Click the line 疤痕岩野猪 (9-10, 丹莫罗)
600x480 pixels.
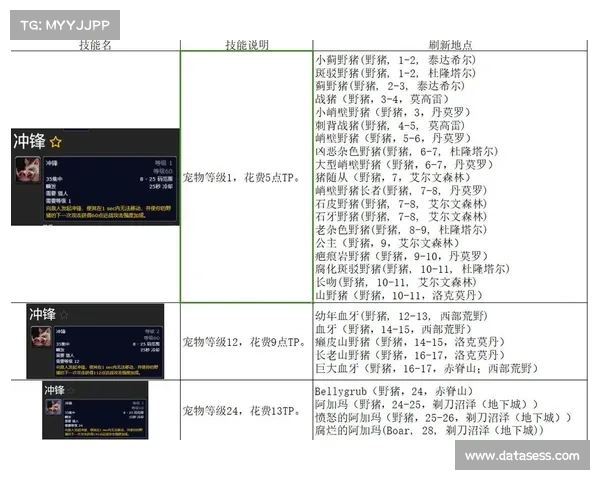(401, 256)
